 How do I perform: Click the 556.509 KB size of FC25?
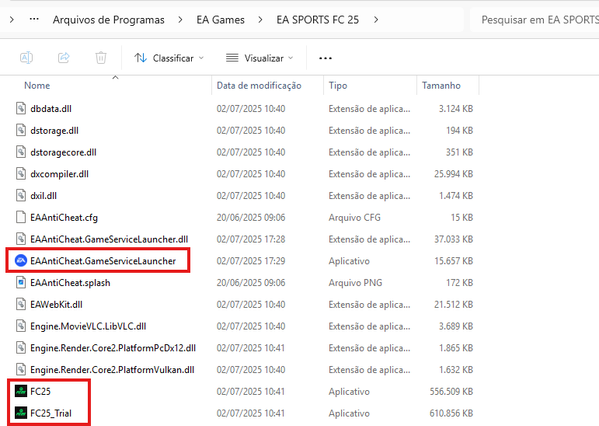tap(451, 392)
